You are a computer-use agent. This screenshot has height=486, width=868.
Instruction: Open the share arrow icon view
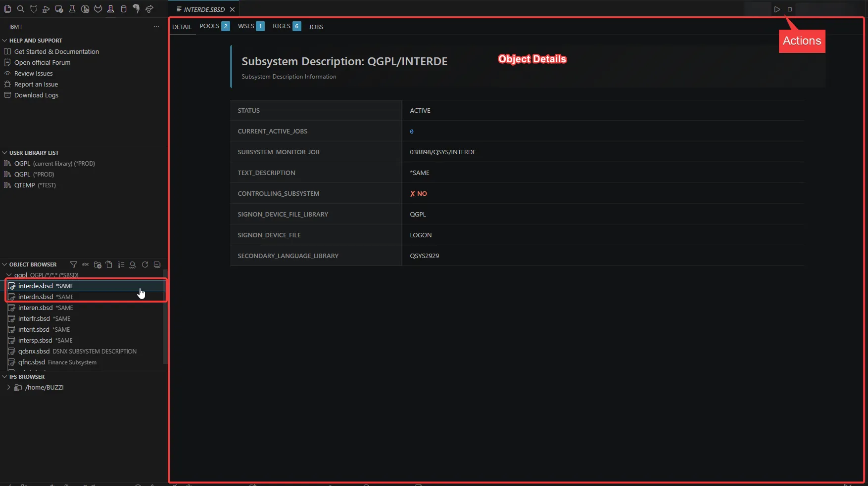point(149,9)
